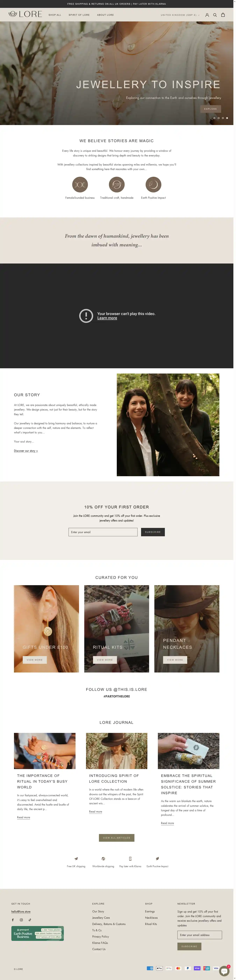
Task: Click the Discover our story link
Action: (26, 451)
